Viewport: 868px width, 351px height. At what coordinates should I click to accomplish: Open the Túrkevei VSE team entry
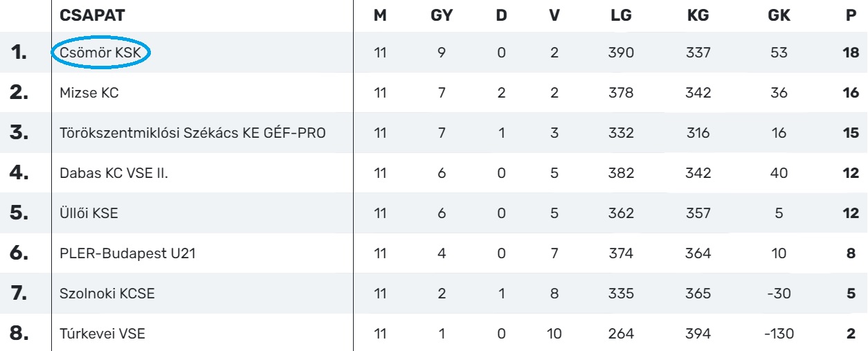coord(103,334)
